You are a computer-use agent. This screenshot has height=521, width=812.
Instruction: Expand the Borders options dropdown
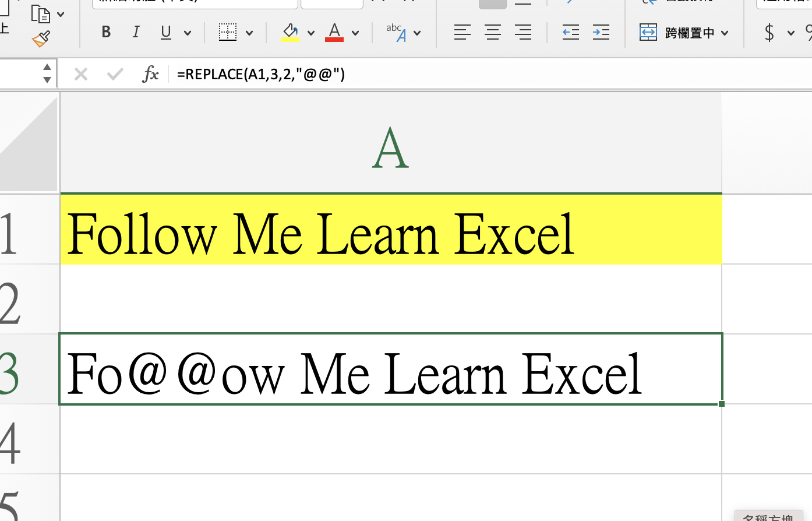point(249,33)
